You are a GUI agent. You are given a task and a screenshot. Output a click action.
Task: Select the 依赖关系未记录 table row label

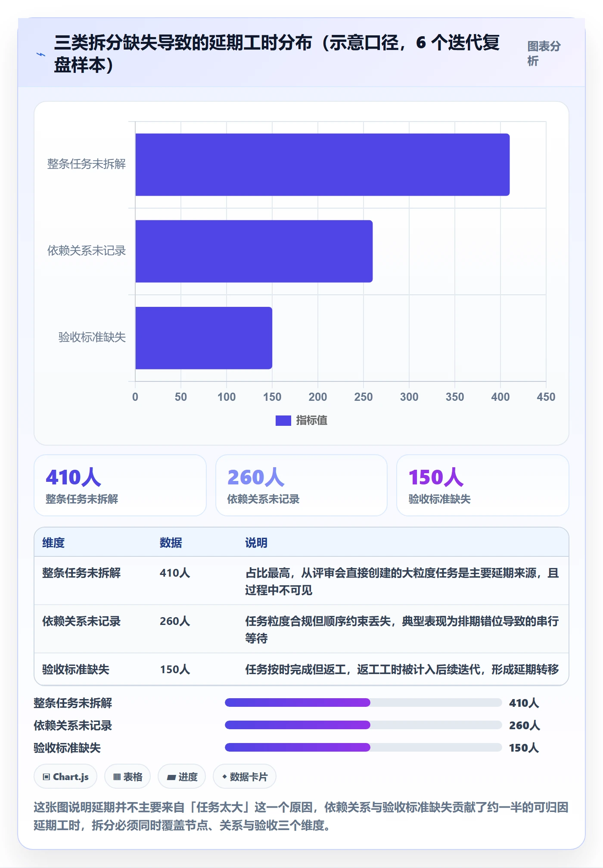coord(81,621)
